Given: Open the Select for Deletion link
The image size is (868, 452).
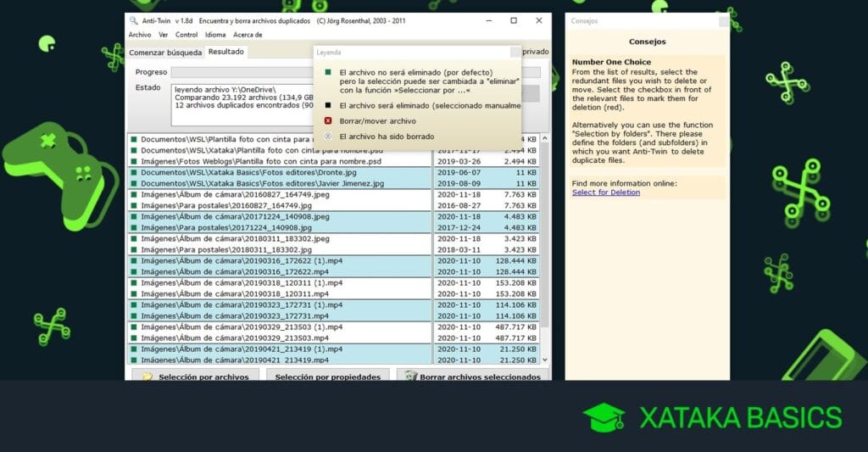Looking at the screenshot, I should coord(605,193).
